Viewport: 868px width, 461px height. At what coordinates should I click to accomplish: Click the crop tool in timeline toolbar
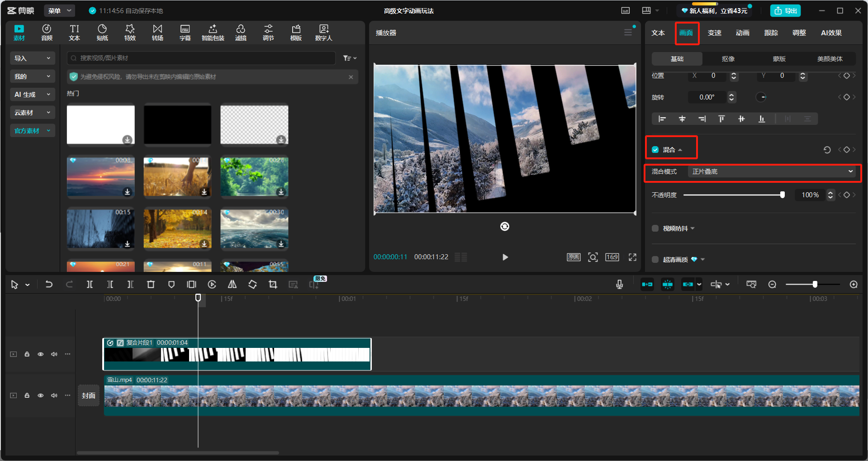[x=273, y=285]
